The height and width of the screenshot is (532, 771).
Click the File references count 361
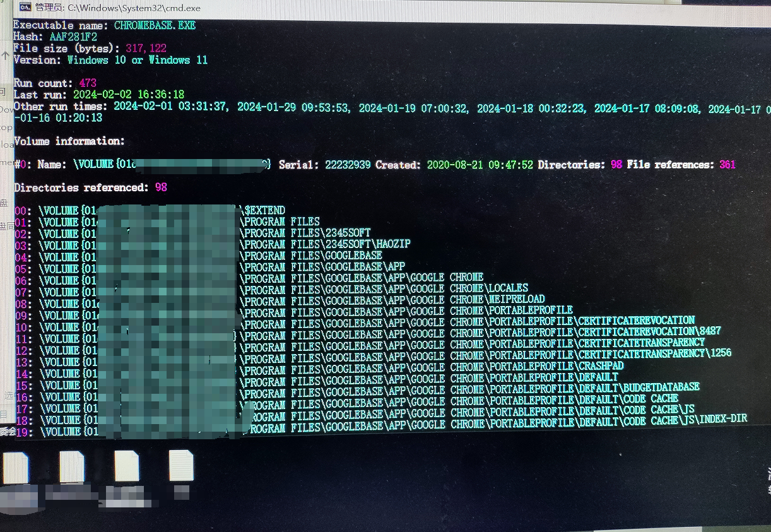pyautogui.click(x=727, y=165)
